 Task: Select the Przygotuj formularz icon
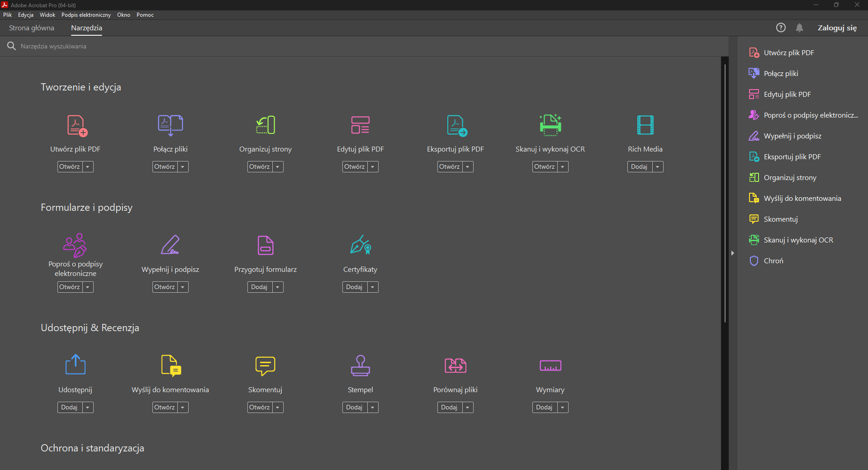[x=266, y=245]
